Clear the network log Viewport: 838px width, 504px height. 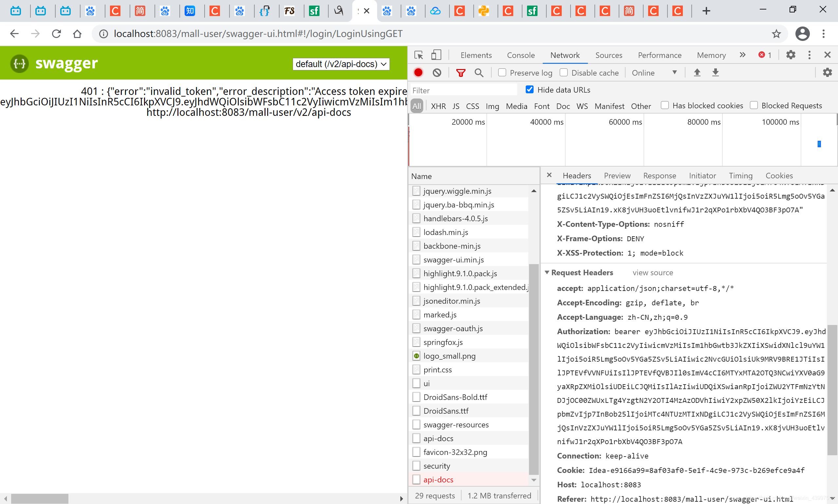click(x=437, y=73)
